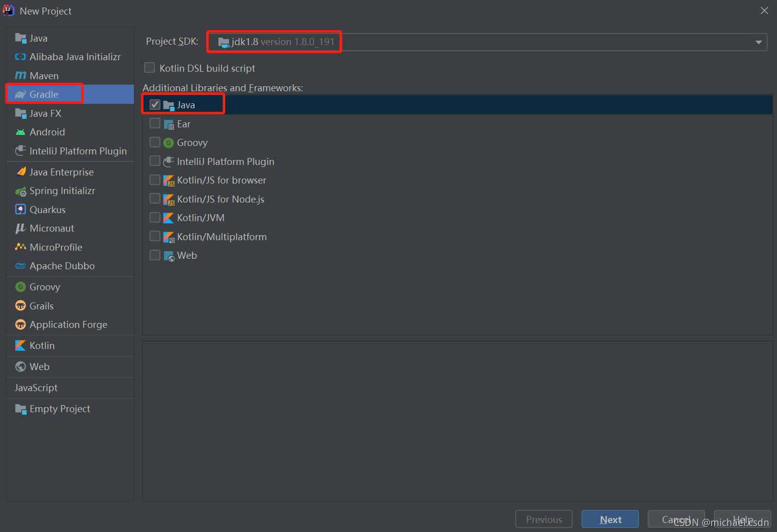Viewport: 777px width, 532px height.
Task: Click the Help button
Action: click(x=742, y=519)
